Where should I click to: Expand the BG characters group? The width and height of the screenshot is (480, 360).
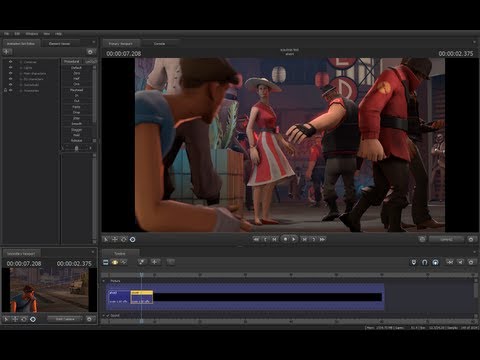[x=21, y=79]
